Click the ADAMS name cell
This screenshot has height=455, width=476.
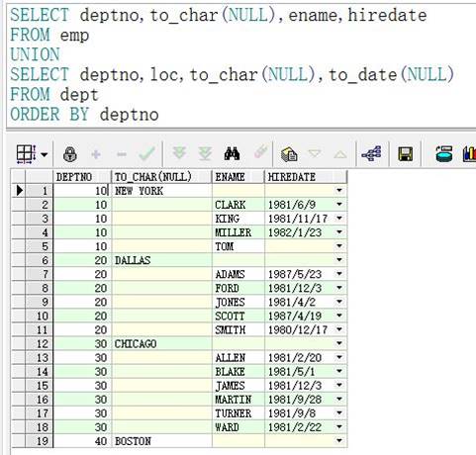click(x=238, y=274)
